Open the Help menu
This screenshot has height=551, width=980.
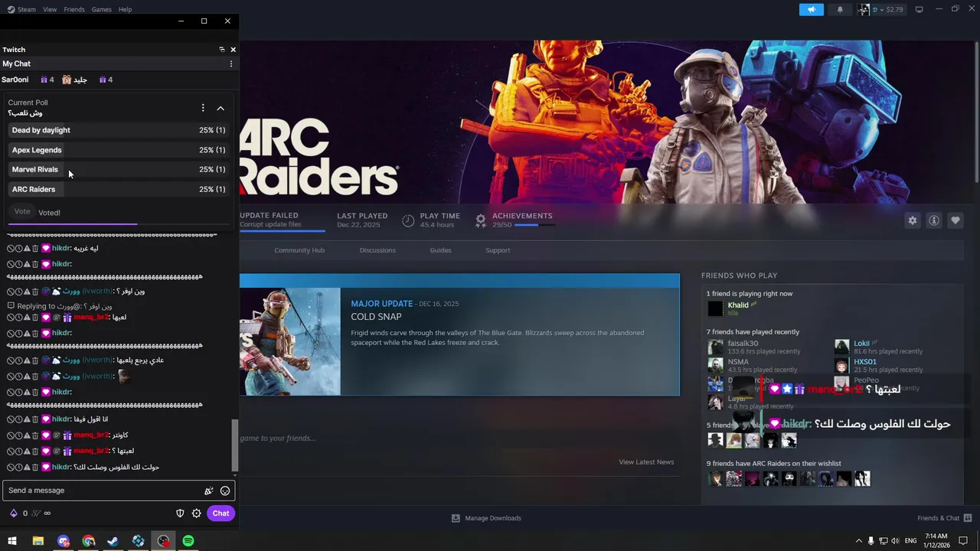point(125,9)
